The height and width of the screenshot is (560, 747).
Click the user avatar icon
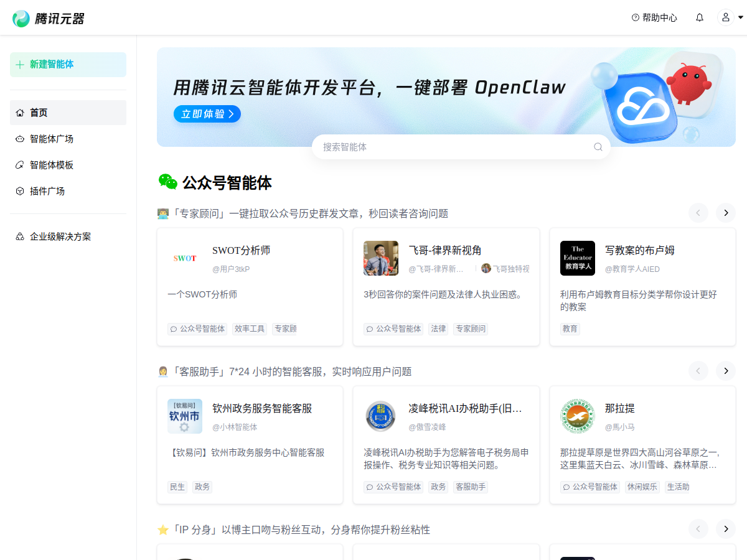(726, 17)
